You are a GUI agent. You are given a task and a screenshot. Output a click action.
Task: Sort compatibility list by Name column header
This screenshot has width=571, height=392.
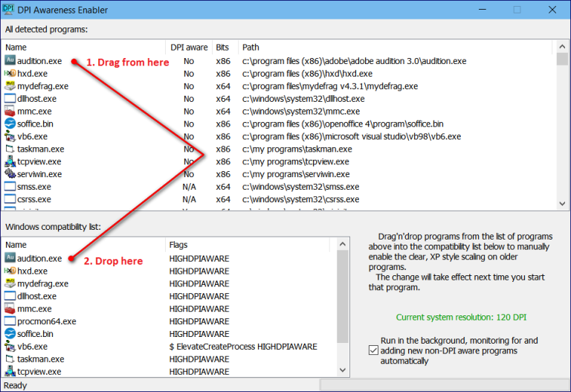84,245
